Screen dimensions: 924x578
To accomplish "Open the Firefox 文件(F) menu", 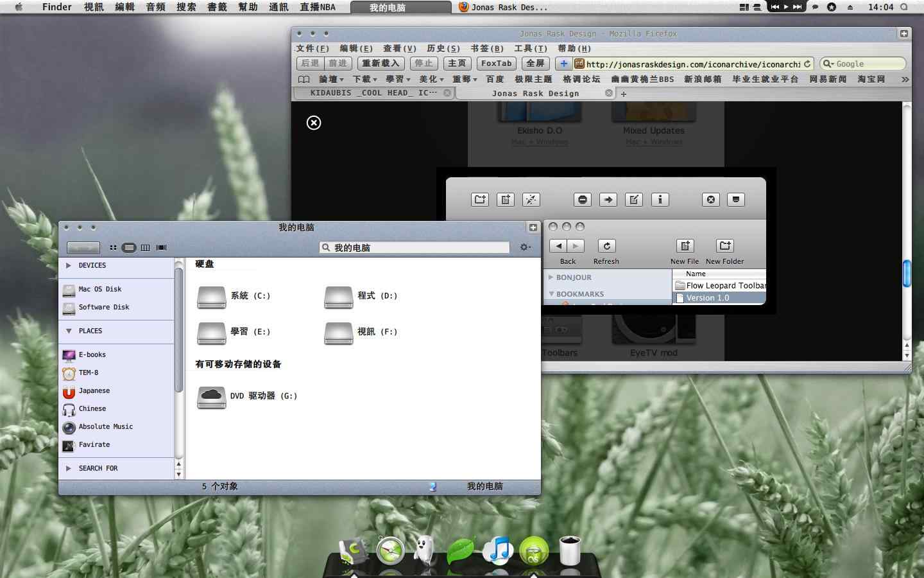I will point(312,48).
